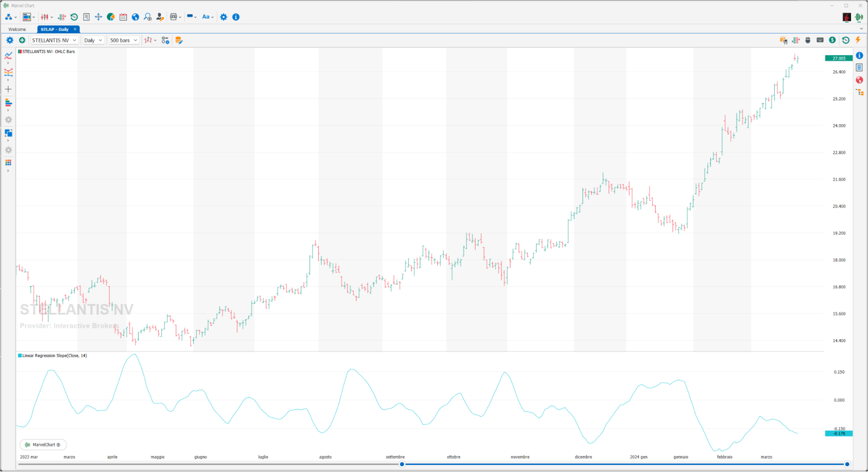Expand chevron below indicators icon in left sidebar
The width and height of the screenshot is (868, 472).
coord(8,63)
